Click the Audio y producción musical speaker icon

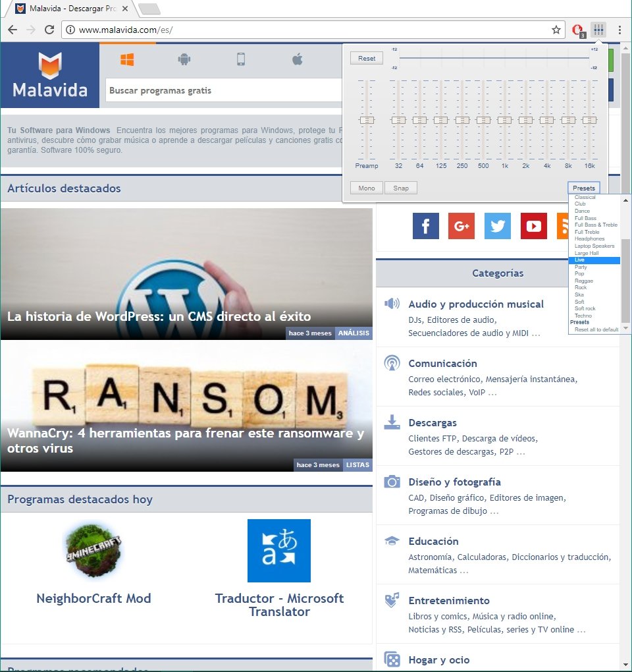coord(392,304)
